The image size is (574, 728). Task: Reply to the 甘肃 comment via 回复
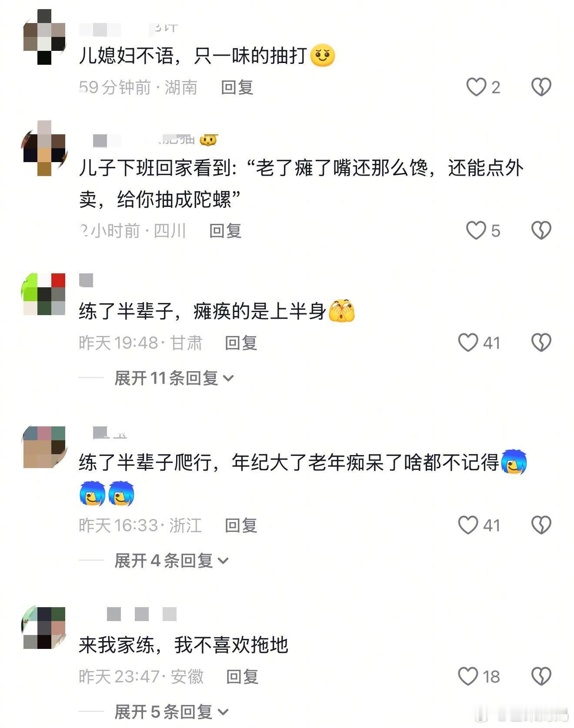coord(241,343)
